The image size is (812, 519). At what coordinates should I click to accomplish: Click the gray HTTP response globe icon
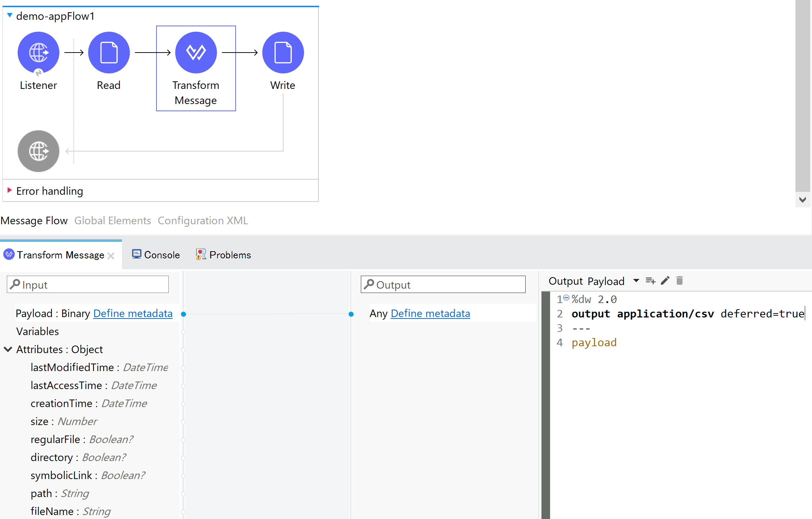point(38,151)
